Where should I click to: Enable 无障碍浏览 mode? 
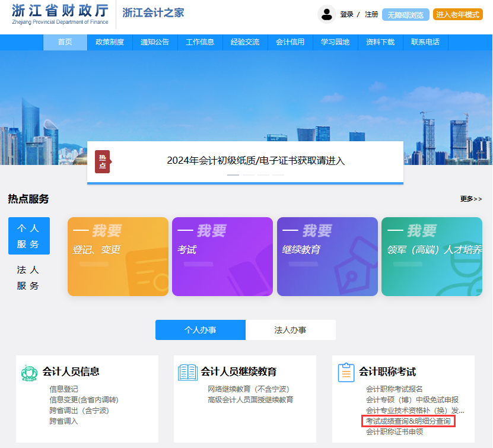[x=407, y=14]
